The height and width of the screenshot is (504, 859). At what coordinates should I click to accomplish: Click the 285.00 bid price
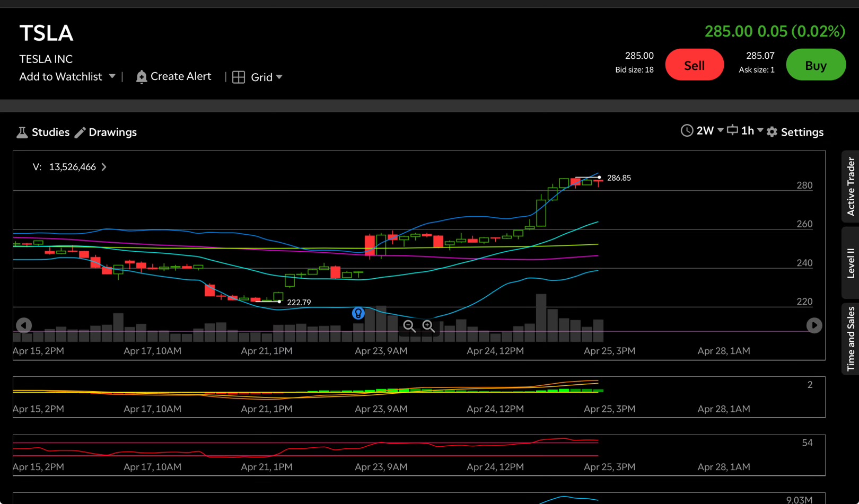pyautogui.click(x=639, y=56)
